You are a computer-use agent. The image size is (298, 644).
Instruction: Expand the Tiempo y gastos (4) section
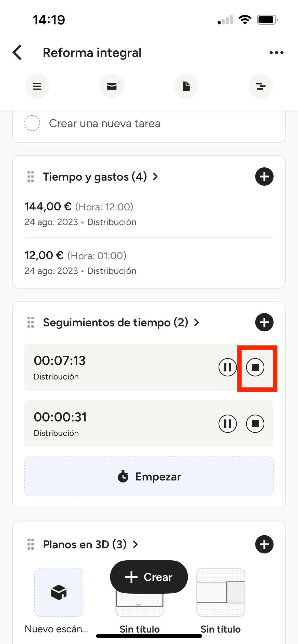tap(100, 177)
